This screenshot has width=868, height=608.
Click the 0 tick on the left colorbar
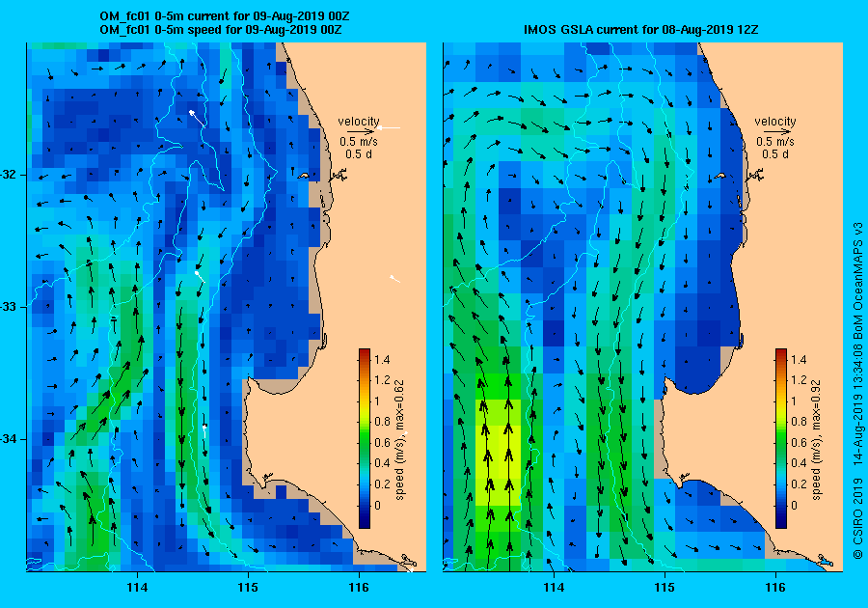click(377, 505)
